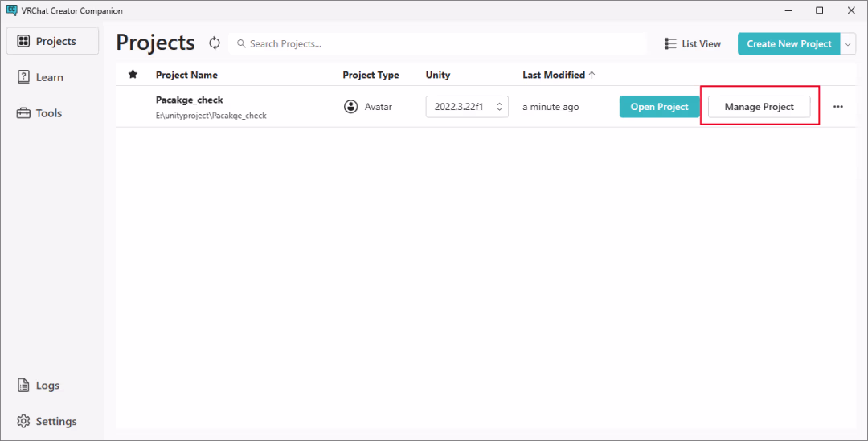Sort by Last Modified column
This screenshot has width=868, height=441.
pos(559,75)
